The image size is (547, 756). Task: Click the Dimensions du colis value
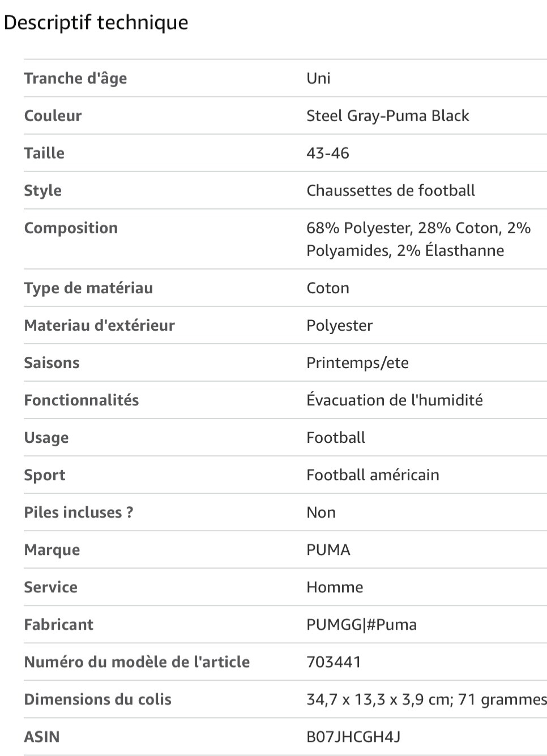426,699
